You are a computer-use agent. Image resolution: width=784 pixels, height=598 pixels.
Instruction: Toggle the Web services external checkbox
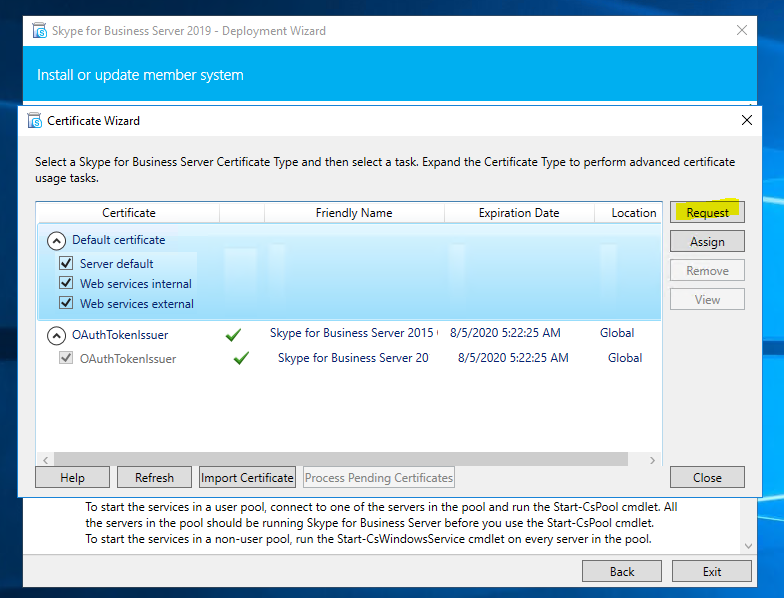(66, 304)
